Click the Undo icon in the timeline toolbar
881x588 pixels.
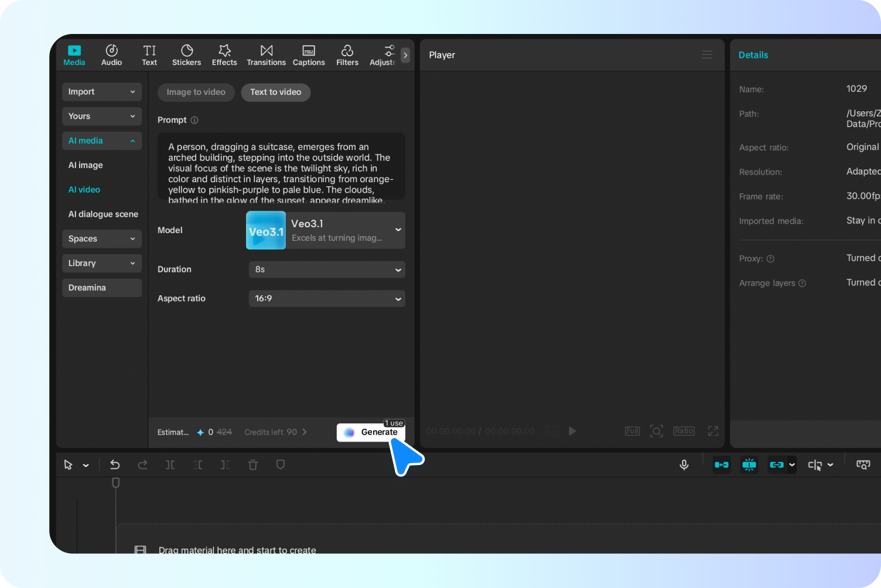(x=115, y=464)
